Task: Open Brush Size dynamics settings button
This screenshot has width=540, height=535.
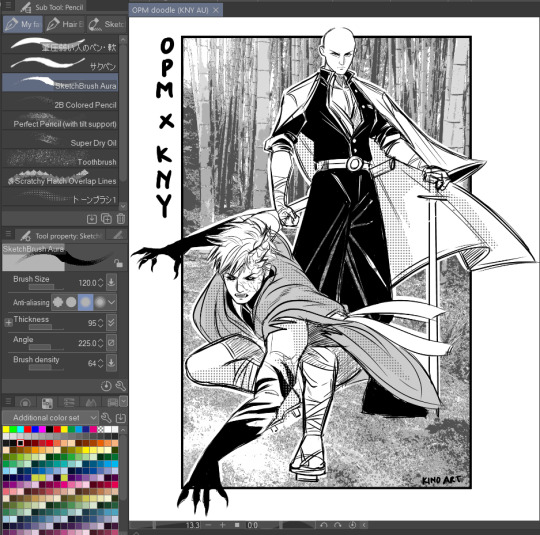Action: click(x=111, y=282)
